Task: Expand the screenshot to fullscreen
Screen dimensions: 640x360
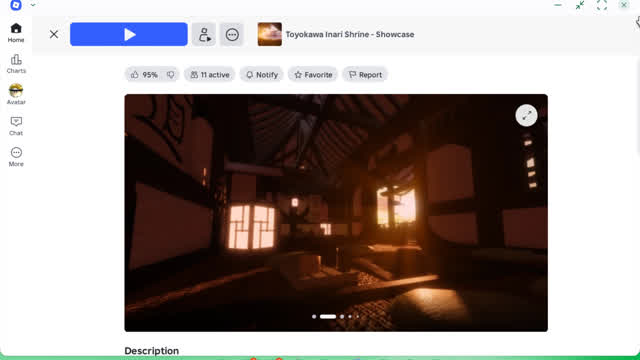Action: (526, 116)
